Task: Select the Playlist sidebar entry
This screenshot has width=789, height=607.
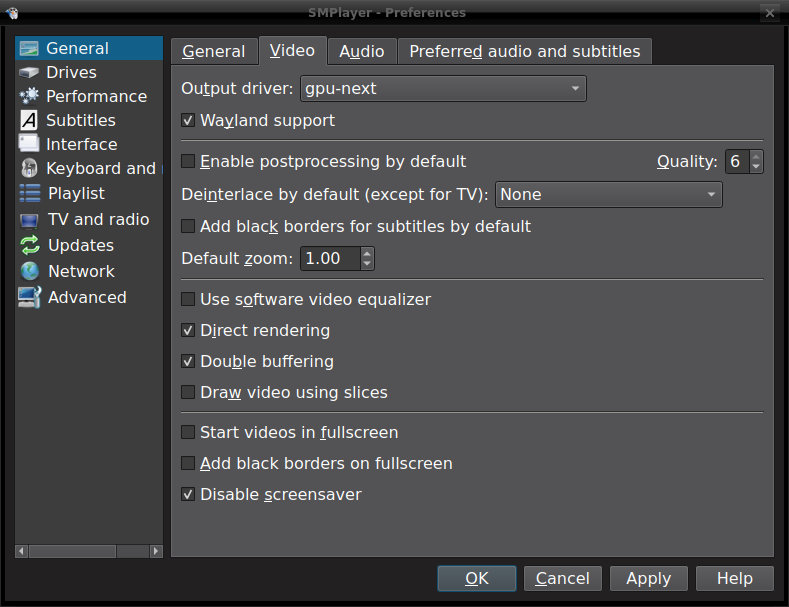Action: pos(89,193)
